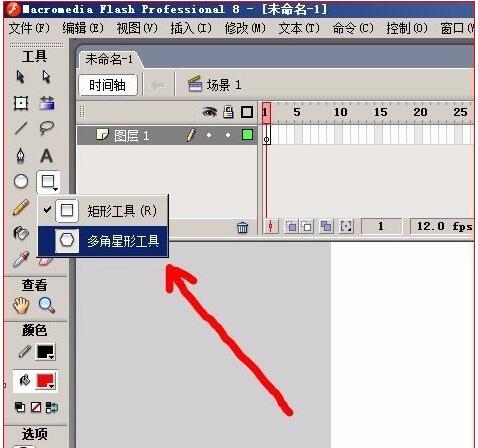This screenshot has width=478, height=448.
Task: Click the 时间轴 timeline button
Action: tap(107, 85)
